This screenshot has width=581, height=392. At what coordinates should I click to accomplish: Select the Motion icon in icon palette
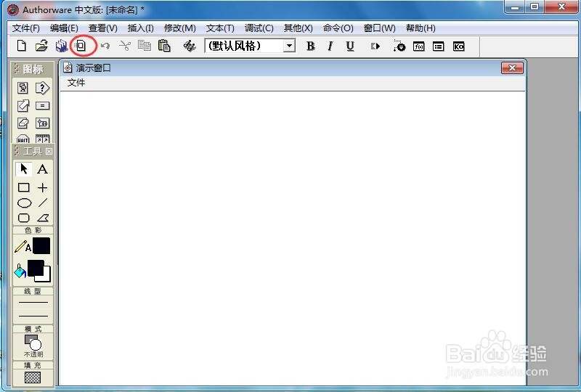coord(23,105)
